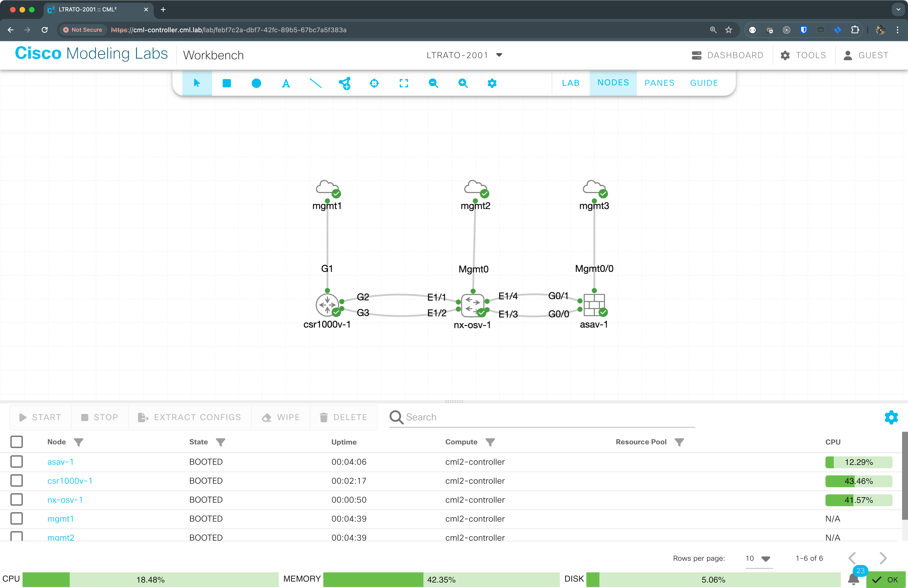This screenshot has height=588, width=908.
Task: Click the DELETE button
Action: (343, 417)
